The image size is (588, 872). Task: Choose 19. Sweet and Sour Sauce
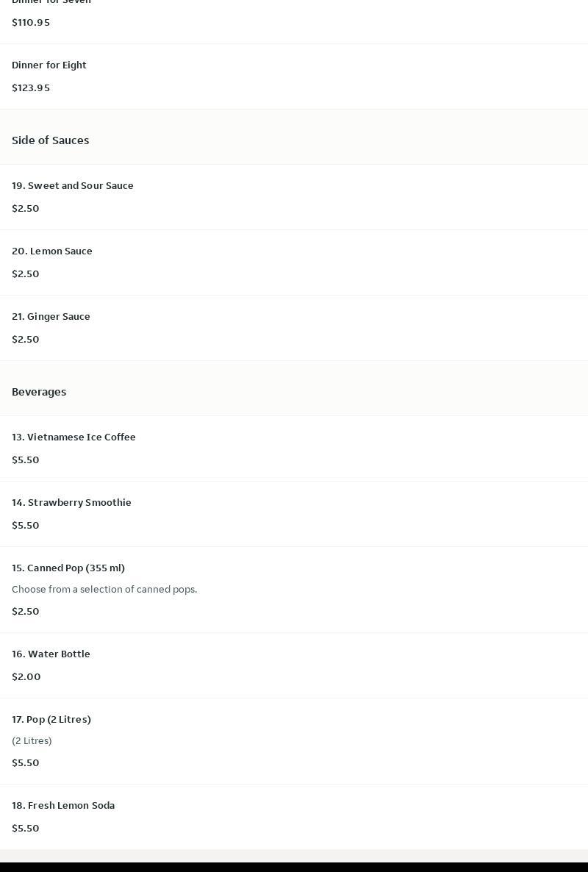coord(294,197)
